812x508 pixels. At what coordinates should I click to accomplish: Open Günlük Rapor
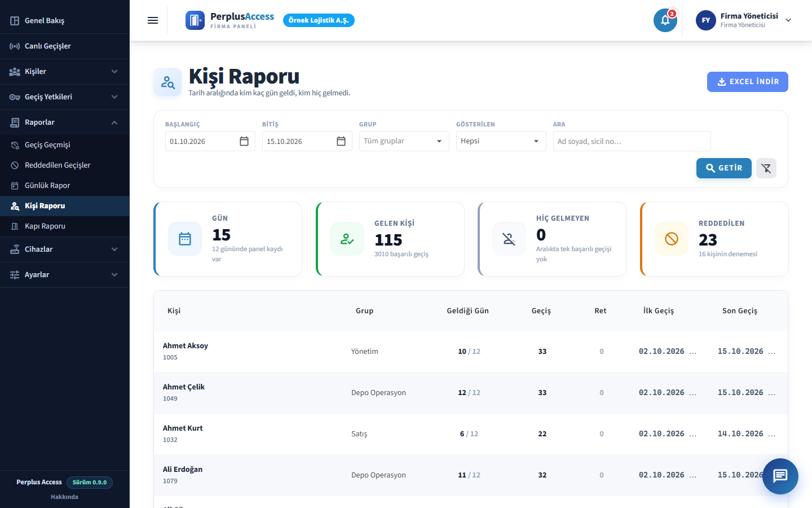click(x=65, y=186)
